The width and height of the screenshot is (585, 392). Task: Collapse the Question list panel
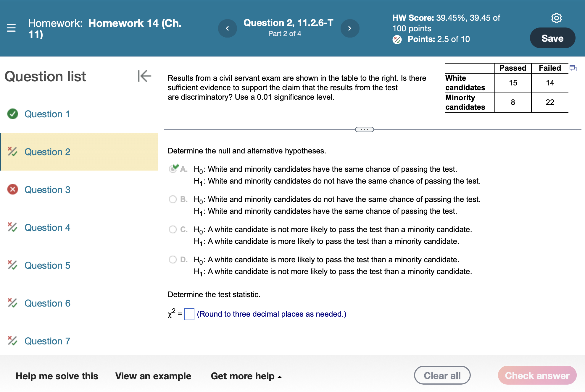pos(144,76)
